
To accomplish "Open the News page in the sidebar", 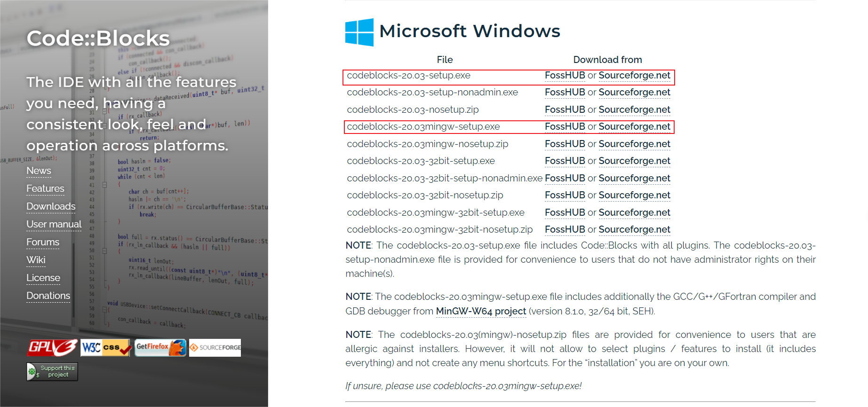I will (x=39, y=171).
